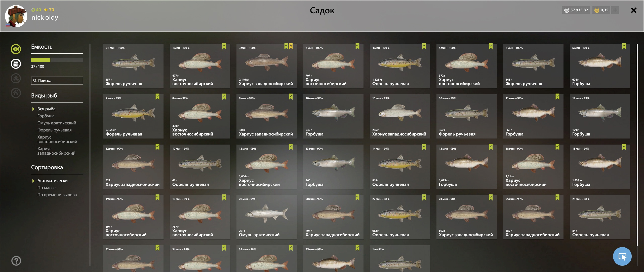Toggle the star marker on 2,146 кг Хариус
644x272 pixels.
click(x=291, y=46)
